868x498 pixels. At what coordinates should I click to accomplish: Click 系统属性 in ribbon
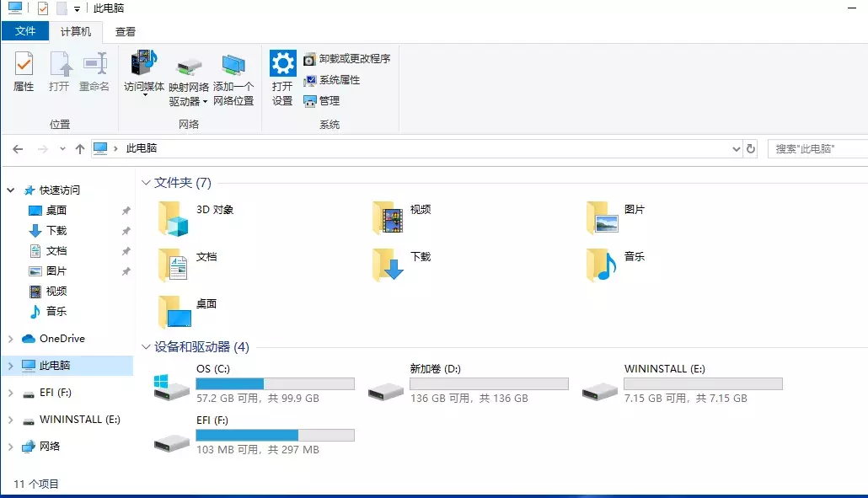point(332,80)
